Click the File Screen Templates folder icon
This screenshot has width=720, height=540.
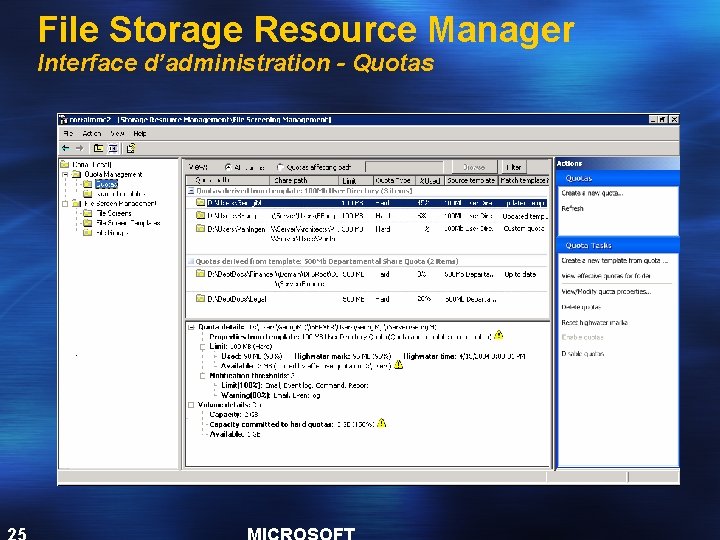pos(88,223)
